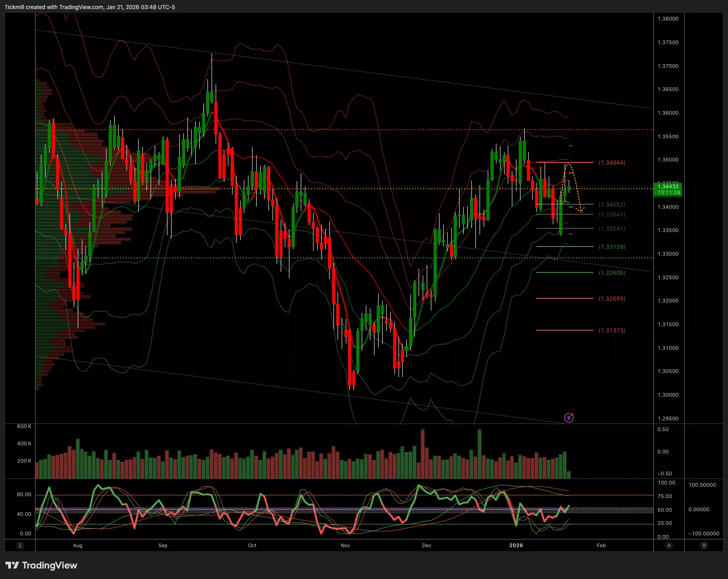This screenshot has height=579, width=728.
Task: Select the 1.31373 red level label
Action: click(x=612, y=331)
